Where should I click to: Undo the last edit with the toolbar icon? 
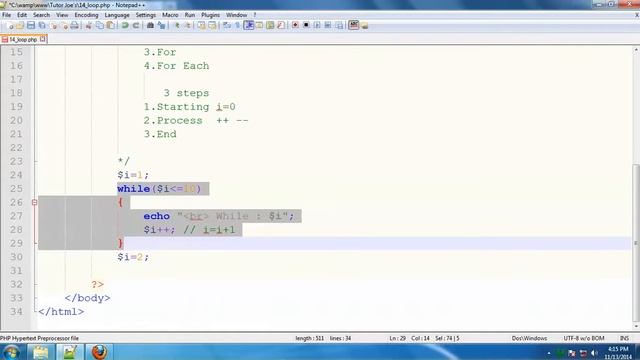[125, 25]
